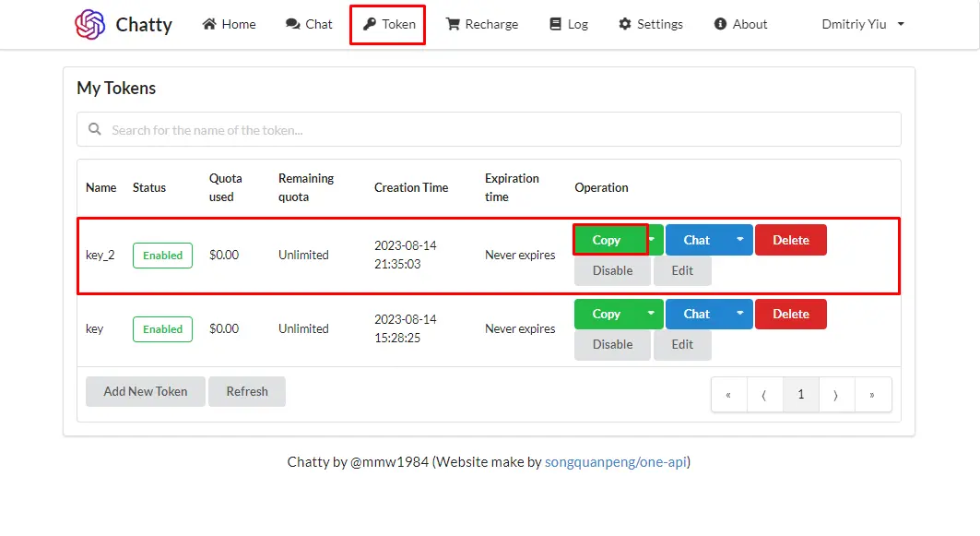Edit the token created at 15:28:25
Viewport: 980px width, 536px height.
(682, 345)
